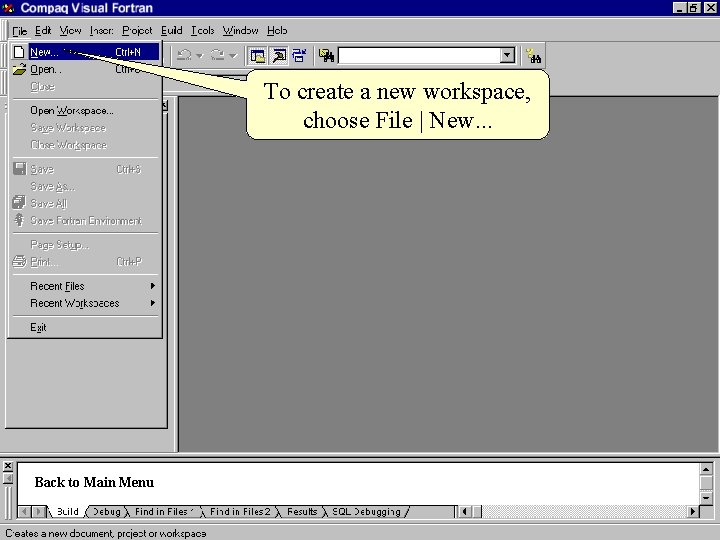This screenshot has height=540, width=720.
Task: Open the Recent Workspaces submenu
Action: (x=85, y=303)
